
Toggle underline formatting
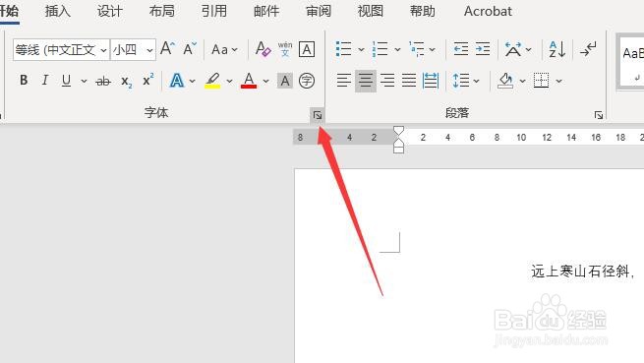click(66, 80)
